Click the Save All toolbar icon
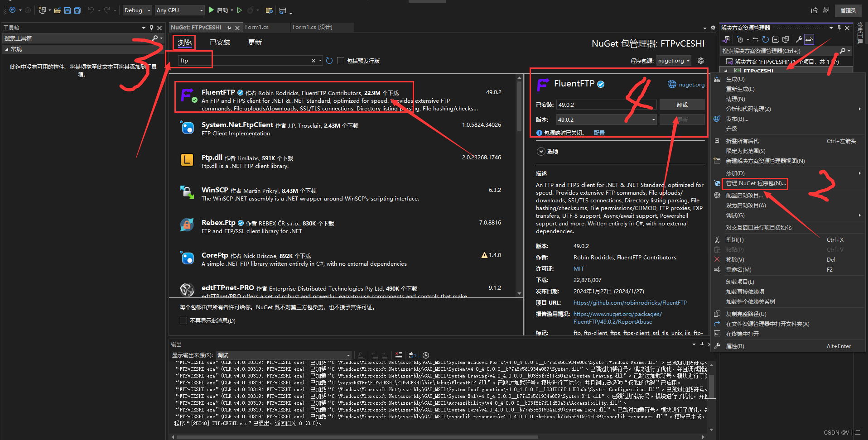This screenshot has width=868, height=440. 77,10
